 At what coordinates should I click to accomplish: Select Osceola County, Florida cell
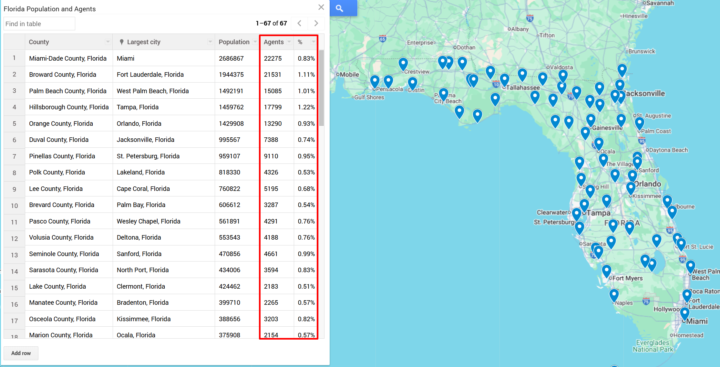click(x=69, y=319)
